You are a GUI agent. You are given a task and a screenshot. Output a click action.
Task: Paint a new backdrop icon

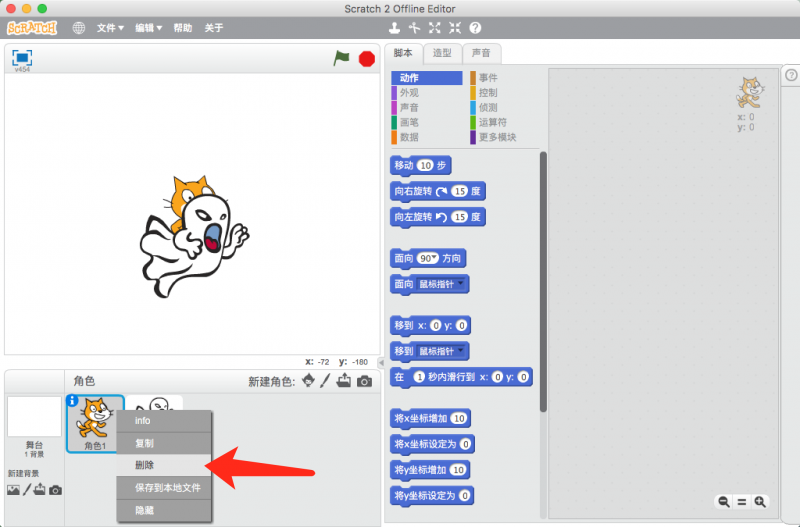(x=27, y=490)
